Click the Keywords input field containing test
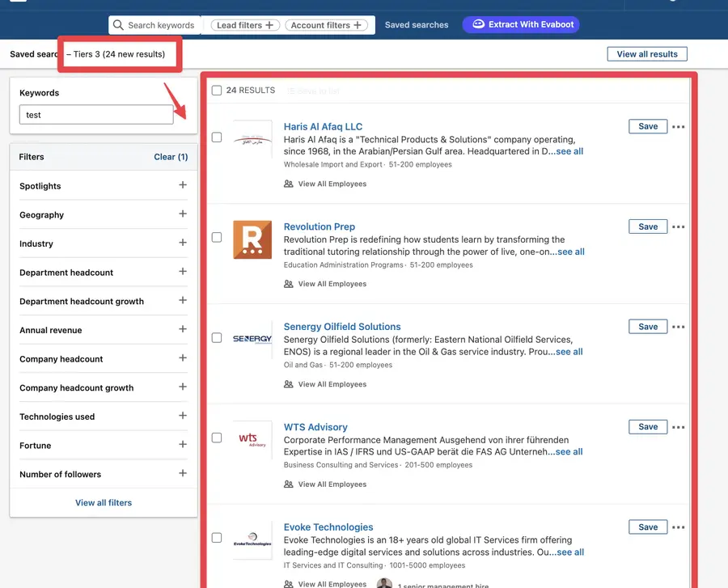 95,114
